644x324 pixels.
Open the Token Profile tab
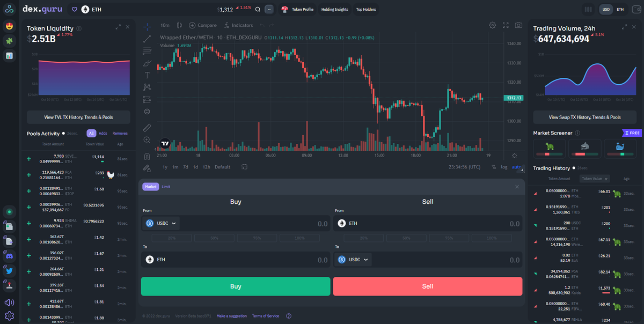pos(298,9)
